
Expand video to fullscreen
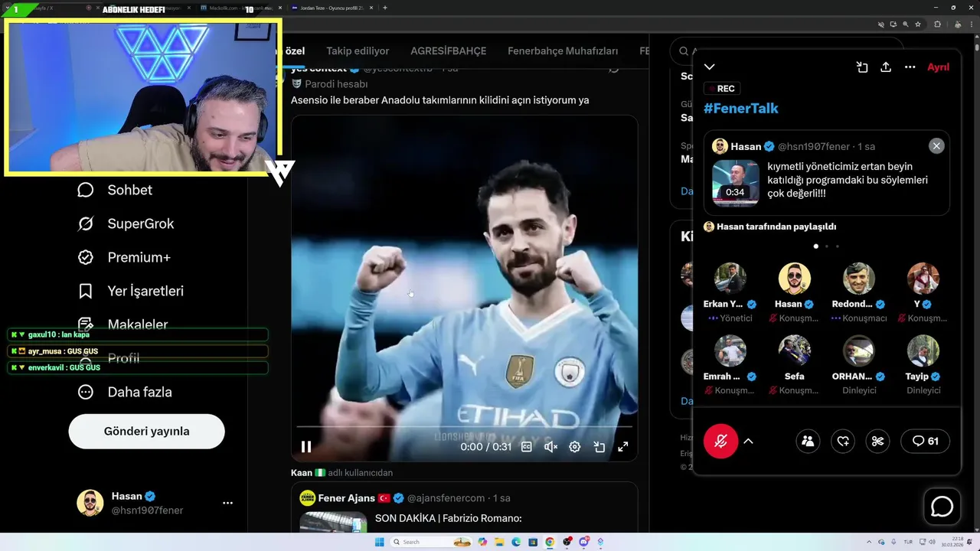[x=623, y=447]
